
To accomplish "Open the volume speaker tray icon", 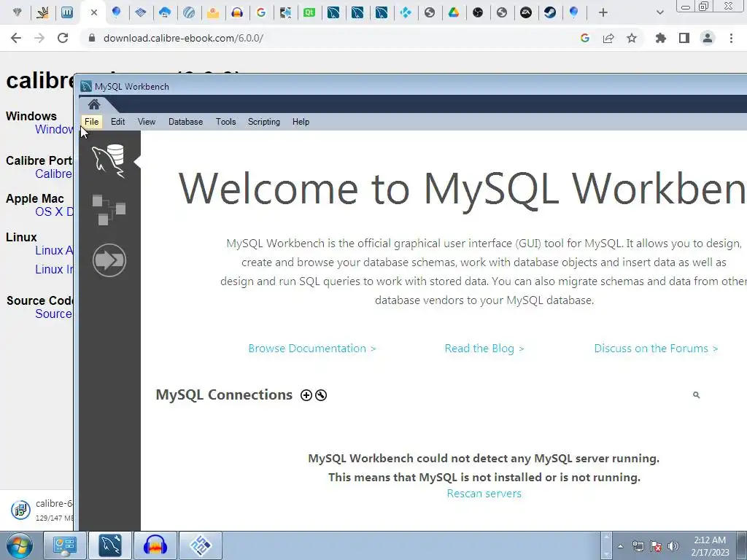I will click(673, 546).
